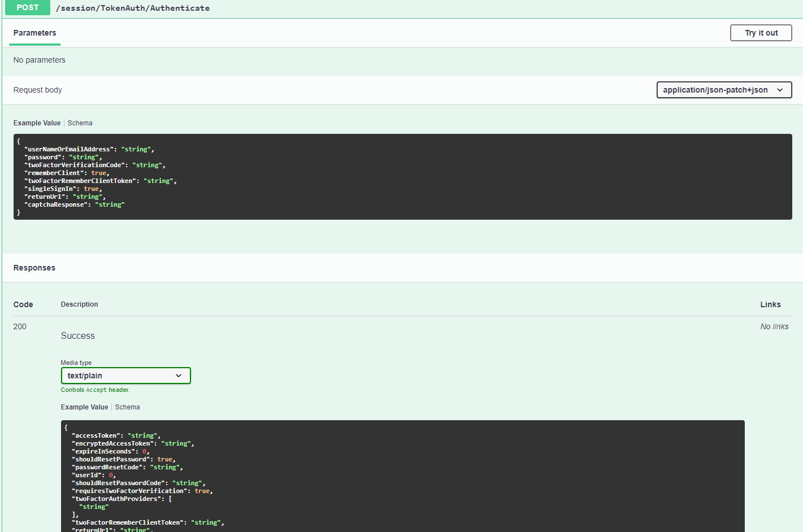803x532 pixels.
Task: Click the No parameters text
Action: 40,60
